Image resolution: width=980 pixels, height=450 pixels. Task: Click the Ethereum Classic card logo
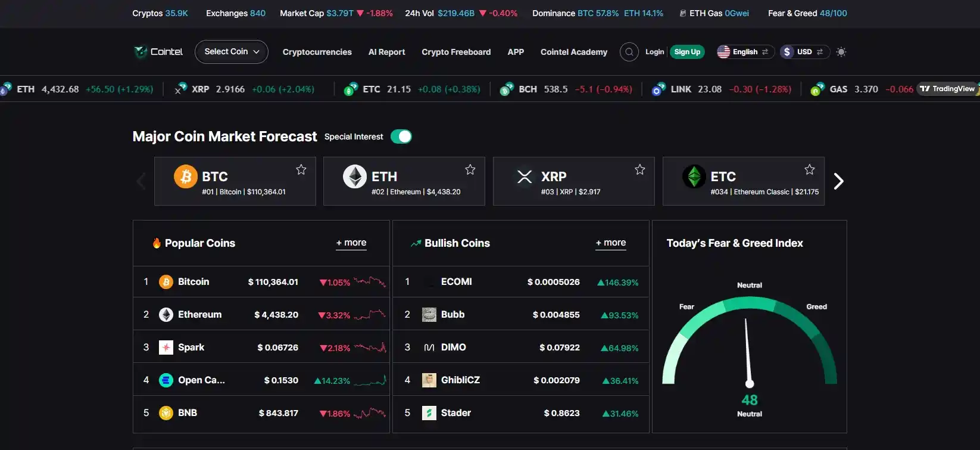(x=694, y=176)
